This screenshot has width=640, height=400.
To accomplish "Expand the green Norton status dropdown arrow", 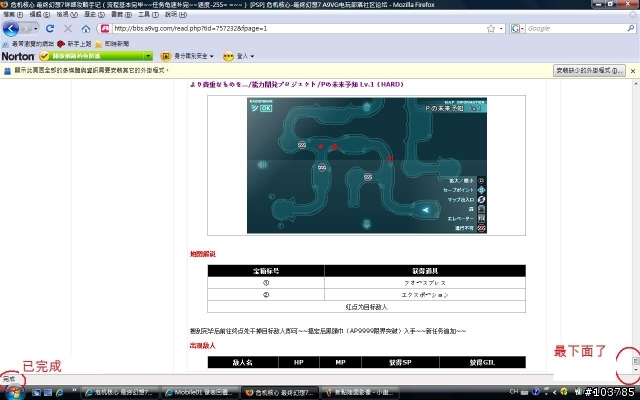I will (x=149, y=56).
